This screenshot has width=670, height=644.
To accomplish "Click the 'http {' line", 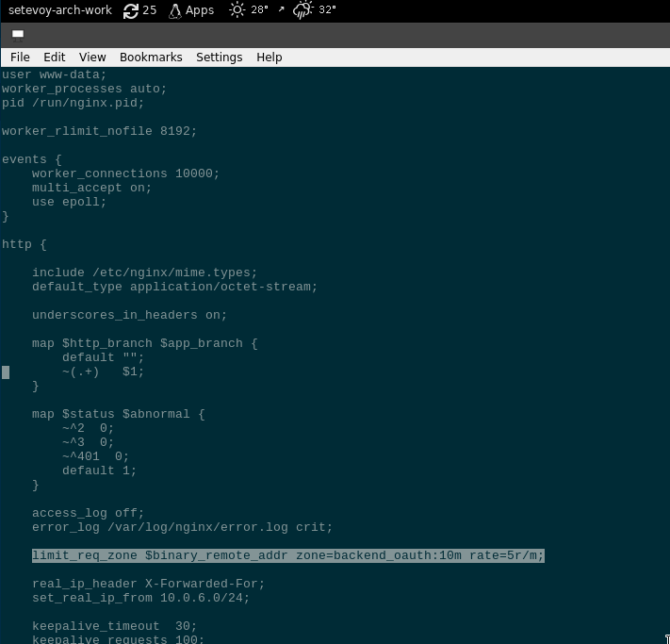I will pyautogui.click(x=24, y=244).
